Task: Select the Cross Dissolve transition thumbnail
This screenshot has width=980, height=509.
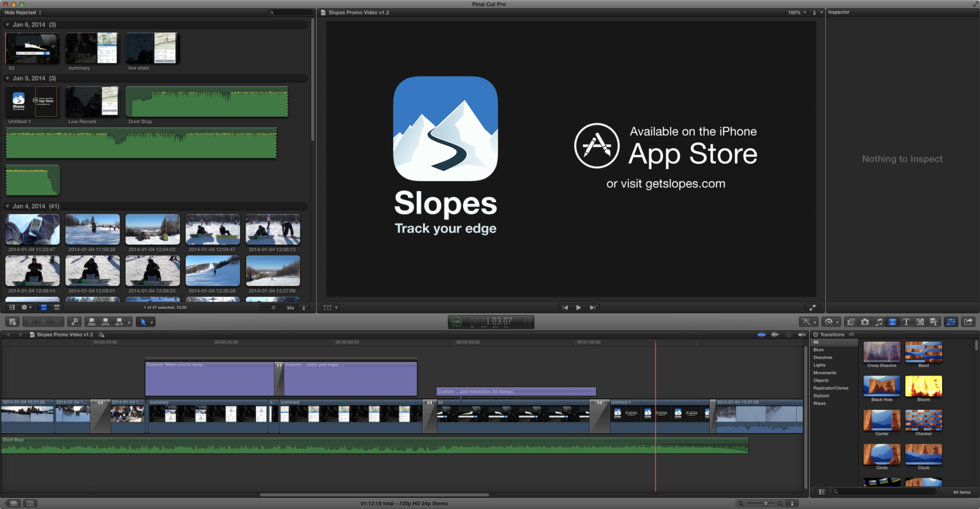Action: [x=882, y=352]
